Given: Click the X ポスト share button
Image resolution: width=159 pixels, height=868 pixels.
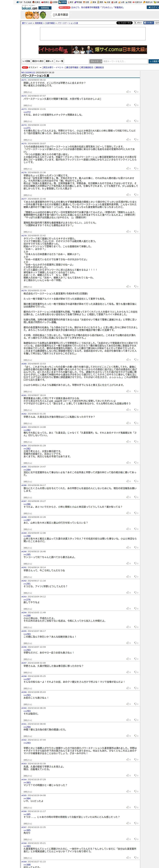Looking at the screenshot, I should coord(138,23).
